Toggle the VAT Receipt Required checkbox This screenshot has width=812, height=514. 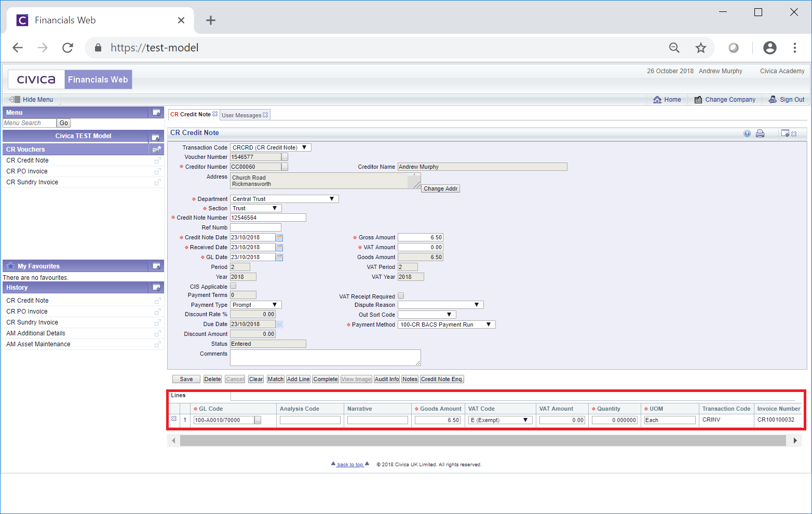pos(401,296)
